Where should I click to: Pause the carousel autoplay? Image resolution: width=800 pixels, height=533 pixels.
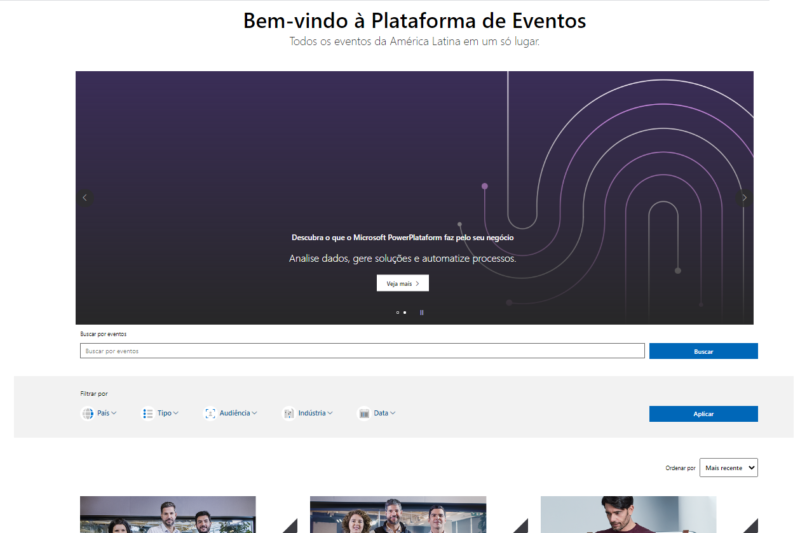[421, 313]
